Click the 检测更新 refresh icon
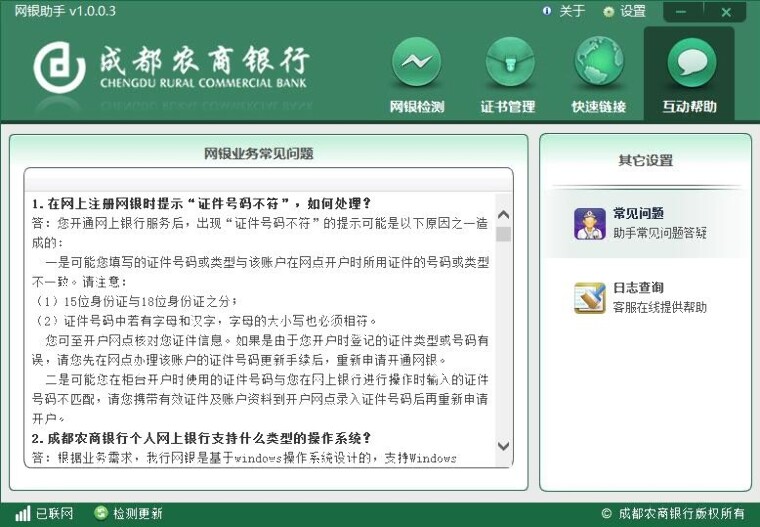The height and width of the screenshot is (527, 760). tap(101, 513)
